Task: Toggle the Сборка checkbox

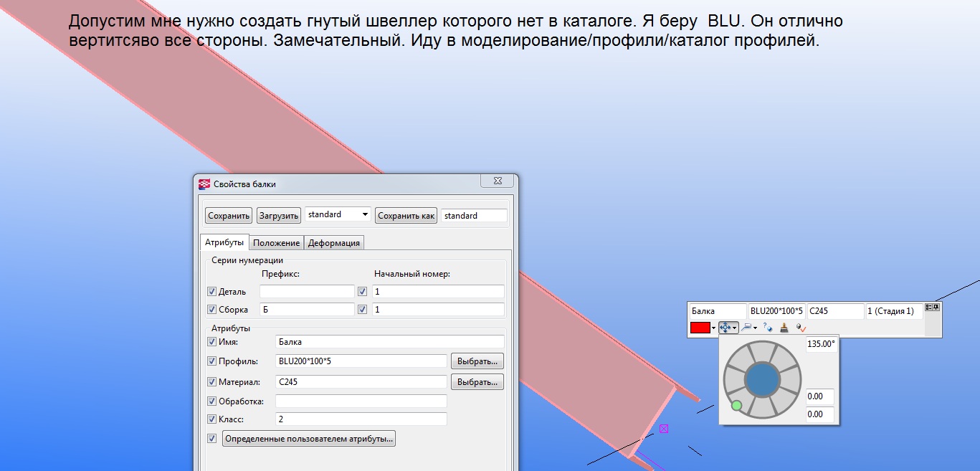Action: click(x=211, y=309)
